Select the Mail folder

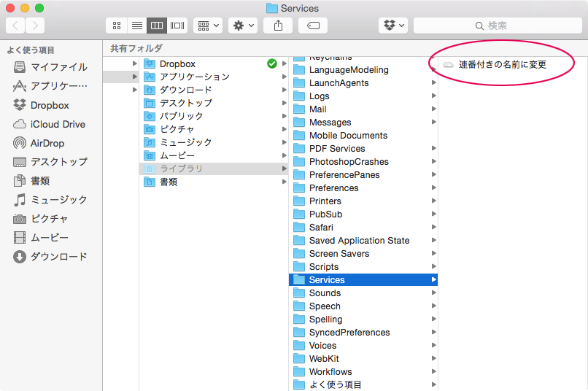click(363, 109)
